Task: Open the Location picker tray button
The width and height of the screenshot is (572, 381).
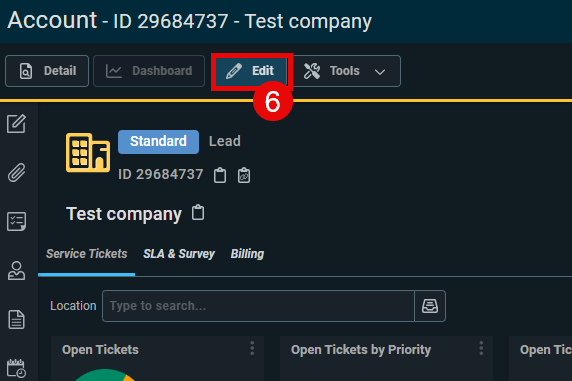Action: point(430,306)
